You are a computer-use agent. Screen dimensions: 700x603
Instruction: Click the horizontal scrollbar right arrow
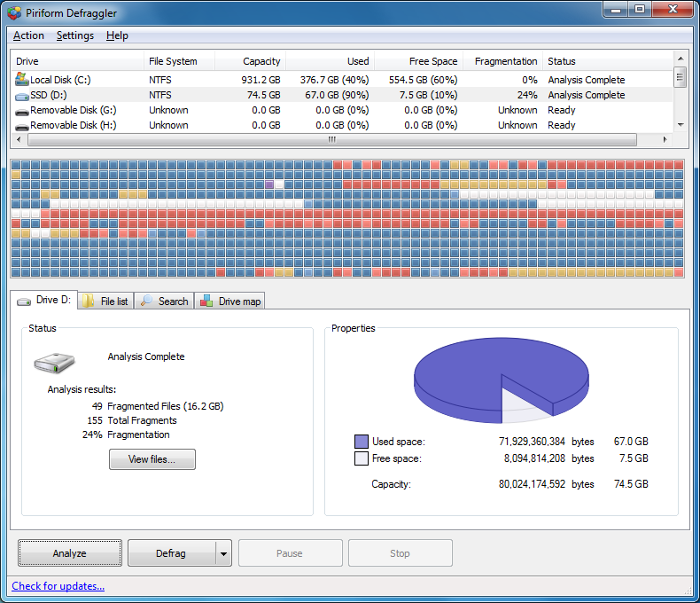pos(665,139)
